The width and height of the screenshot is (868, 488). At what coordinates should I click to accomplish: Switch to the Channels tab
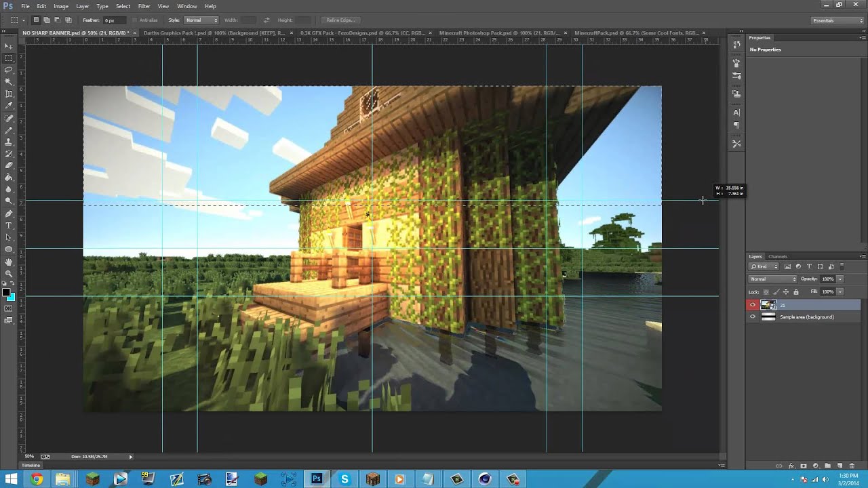[778, 257]
